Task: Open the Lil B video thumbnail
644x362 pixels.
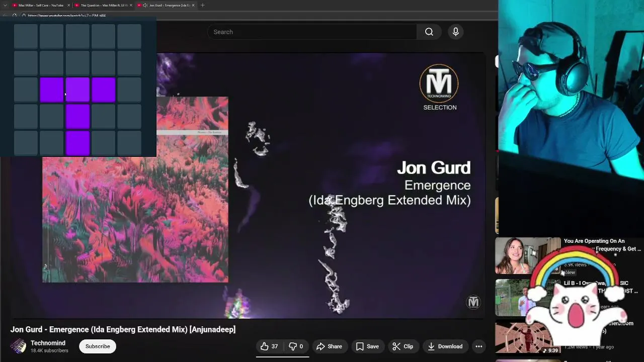Action: pyautogui.click(x=518, y=298)
